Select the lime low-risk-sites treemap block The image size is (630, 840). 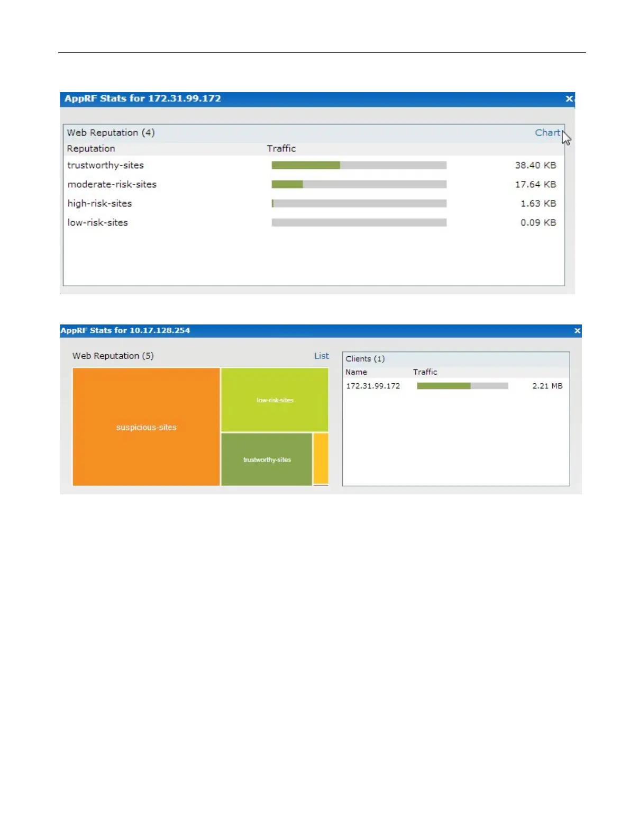(275, 400)
